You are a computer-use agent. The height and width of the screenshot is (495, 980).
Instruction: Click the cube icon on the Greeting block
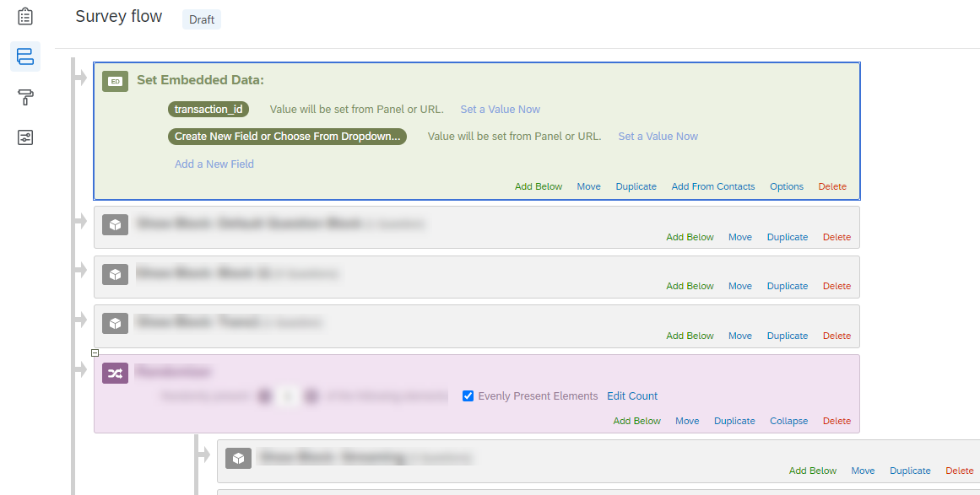coord(238,458)
